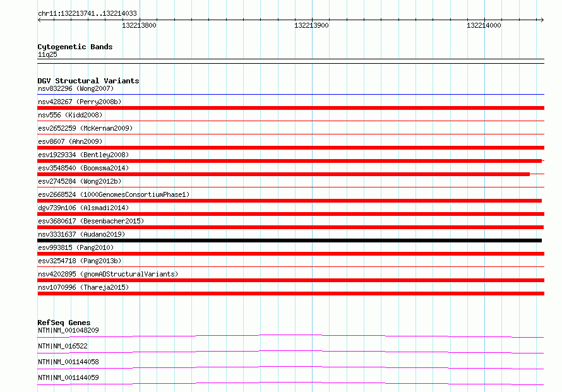Select transcript NTM|NM_001048209
562x392 pixels.
(68, 330)
